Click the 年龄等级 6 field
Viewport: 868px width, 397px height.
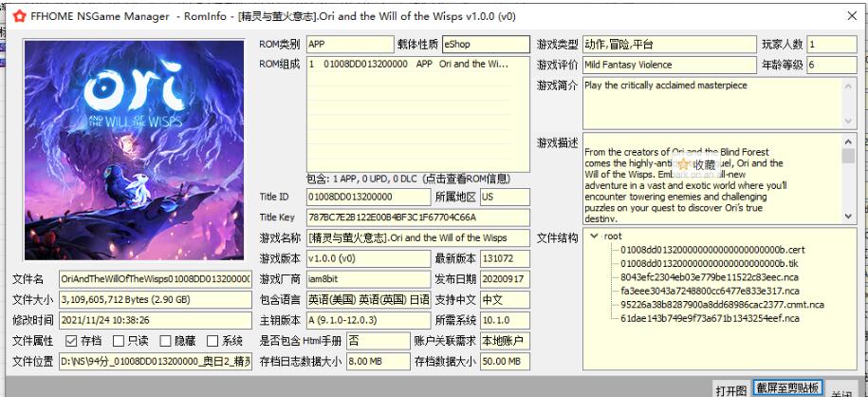[832, 65]
